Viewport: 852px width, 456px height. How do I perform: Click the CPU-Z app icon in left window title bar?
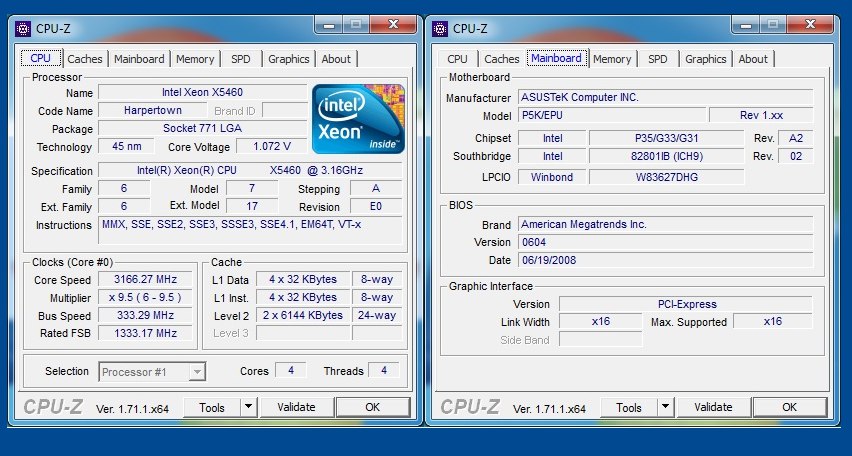coord(24,29)
